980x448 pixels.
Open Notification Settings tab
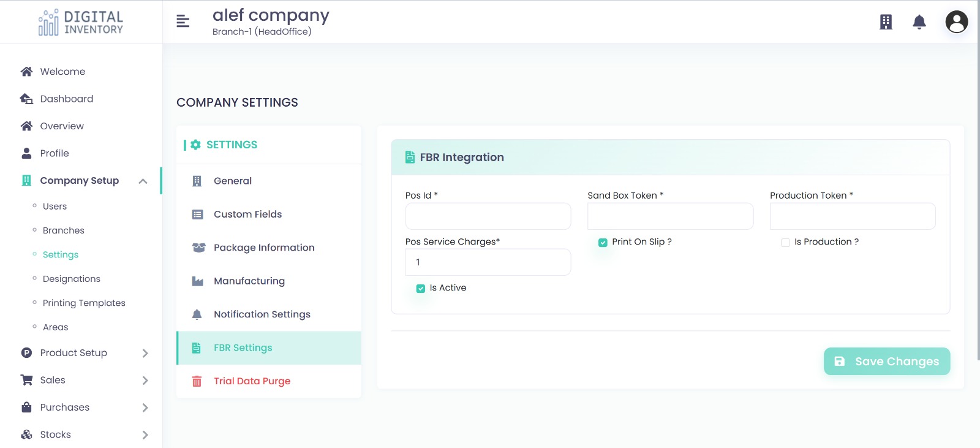269,314
